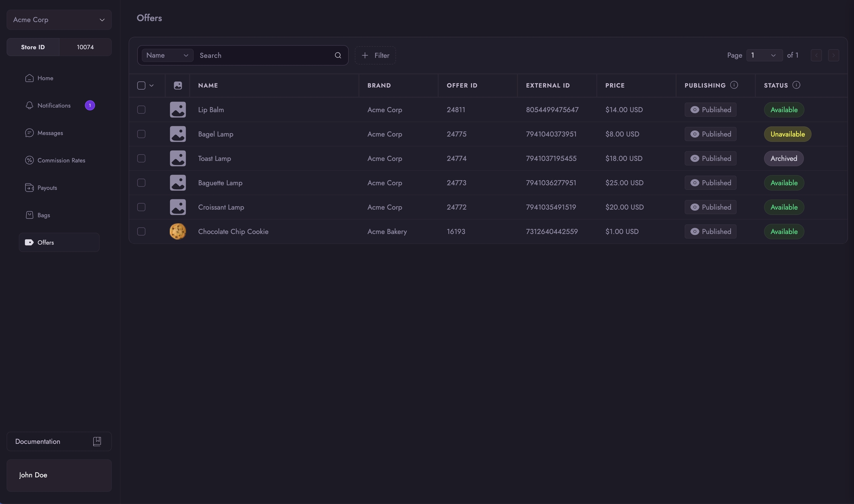This screenshot has height=504, width=854.
Task: Click the search magnifier icon
Action: tap(338, 55)
